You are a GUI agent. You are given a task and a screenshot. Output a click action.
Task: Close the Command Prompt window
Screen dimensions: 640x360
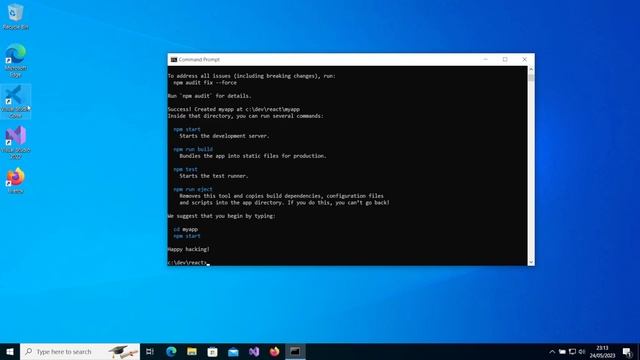(x=524, y=59)
